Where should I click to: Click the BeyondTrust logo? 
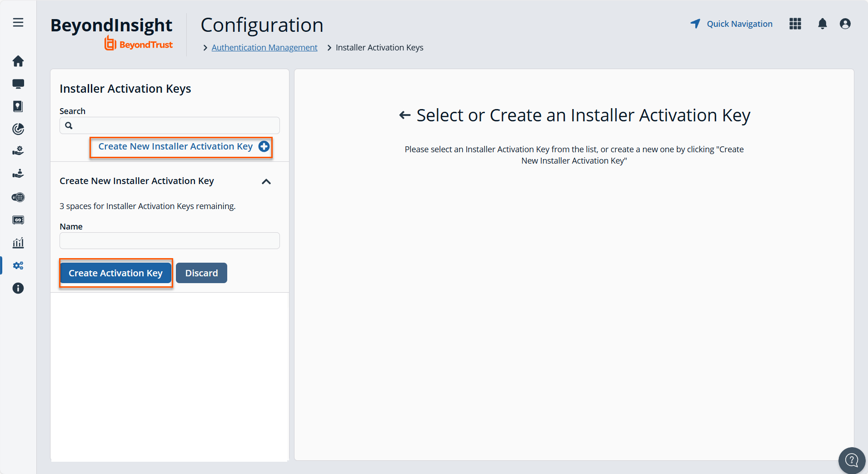[139, 44]
